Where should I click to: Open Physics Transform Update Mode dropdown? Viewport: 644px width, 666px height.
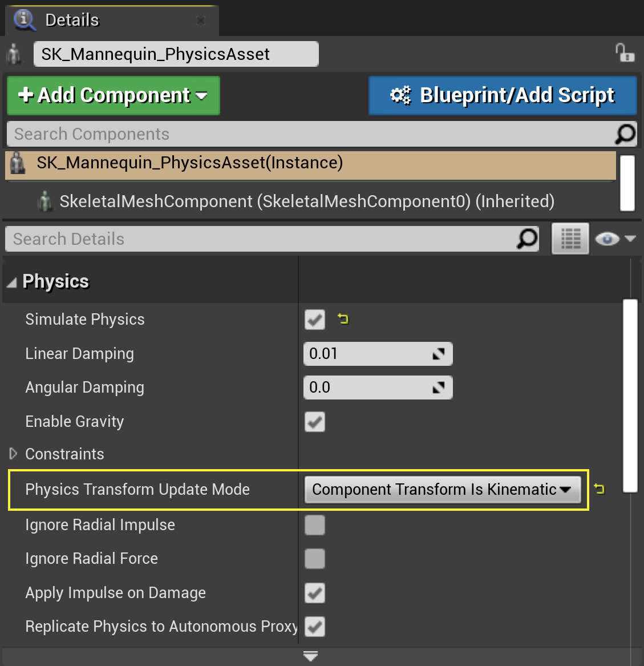click(x=443, y=490)
